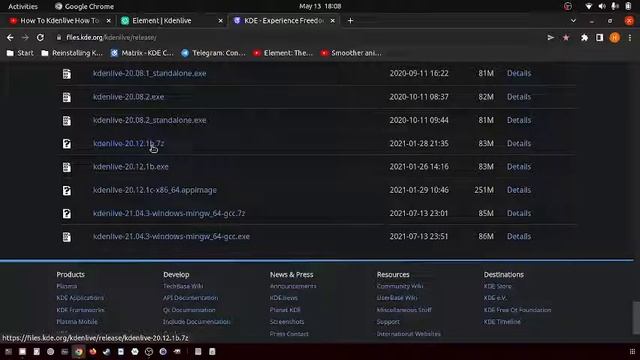Launch Firefox from the taskbar

pos(93,351)
